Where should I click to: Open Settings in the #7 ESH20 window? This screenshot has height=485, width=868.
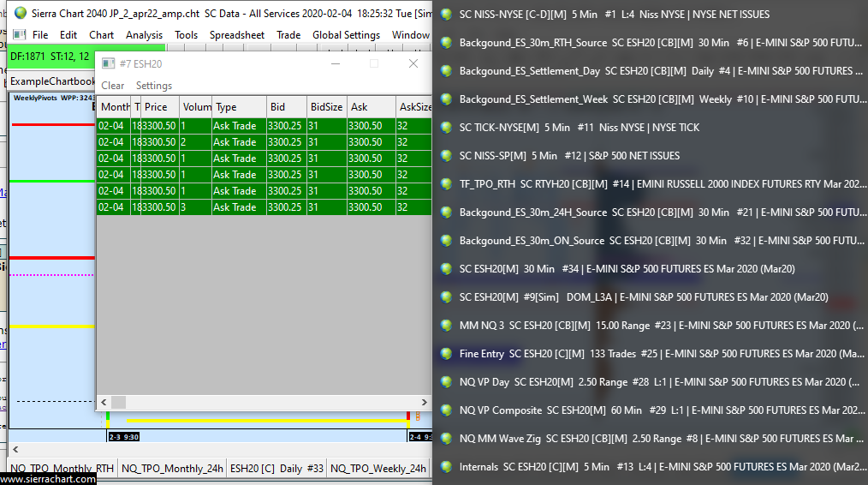[x=154, y=86]
